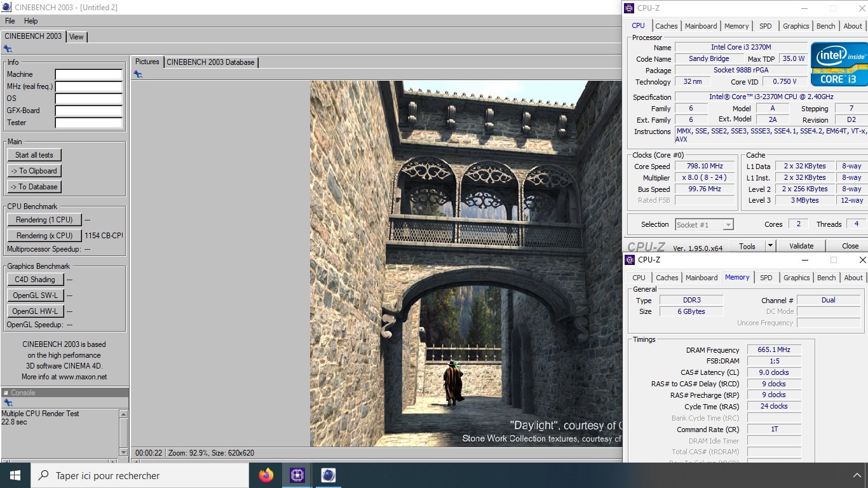Screen dimensions: 868x488
Task: Switch to CPU-Z via taskbar icon
Action: click(x=297, y=475)
